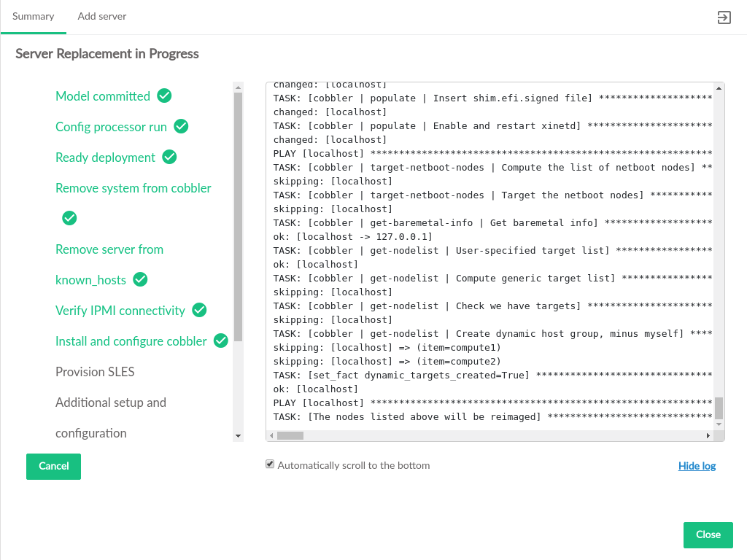Click the checkmark beside known_hosts
The height and width of the screenshot is (560, 747).
pos(141,279)
